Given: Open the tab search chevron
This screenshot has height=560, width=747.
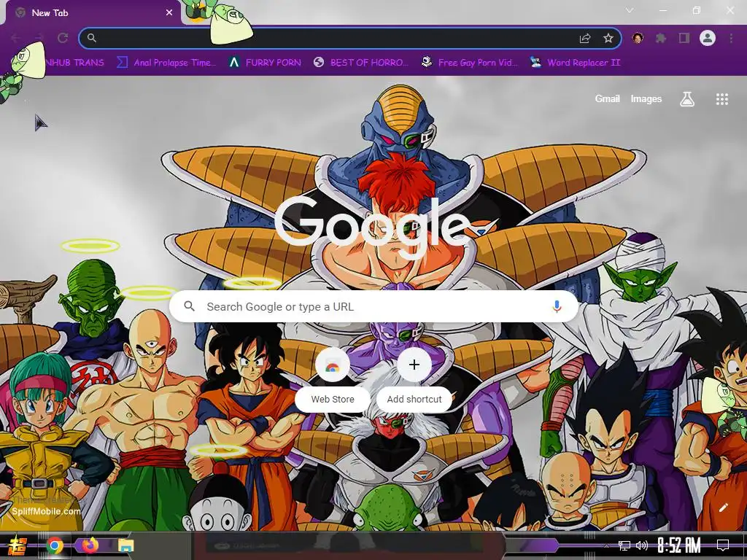Looking at the screenshot, I should click(630, 10).
